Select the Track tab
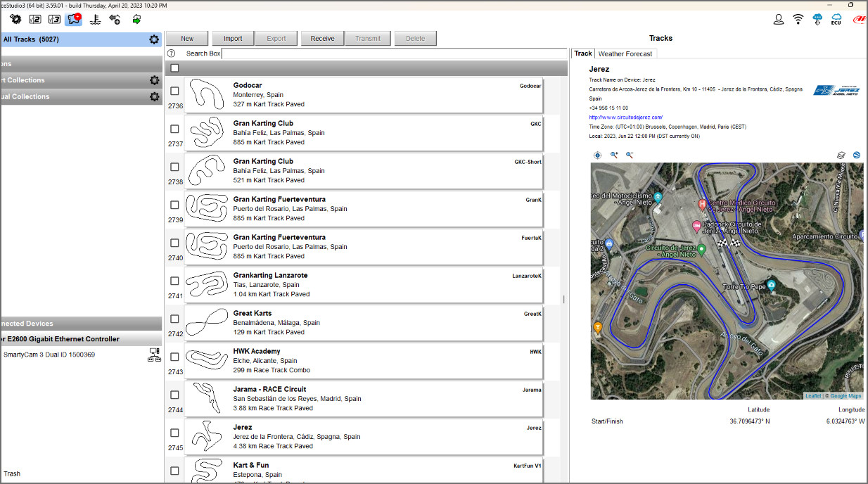This screenshot has width=868, height=484. [583, 53]
